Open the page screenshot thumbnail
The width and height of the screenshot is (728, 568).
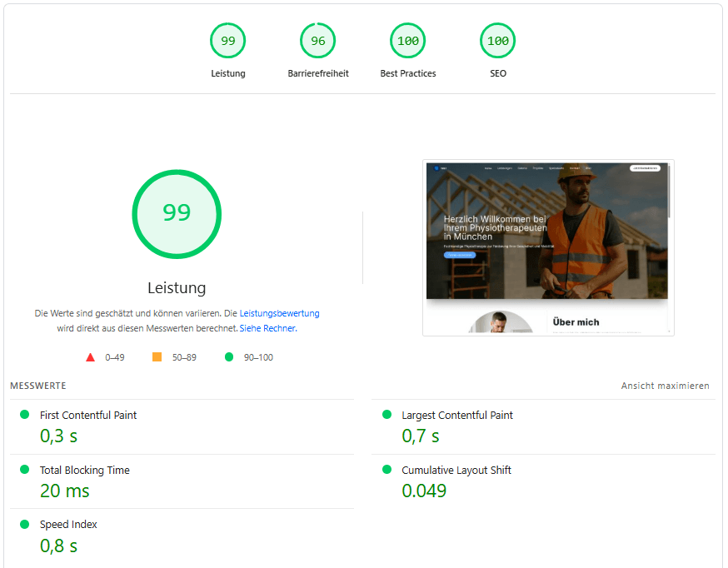[x=548, y=247]
